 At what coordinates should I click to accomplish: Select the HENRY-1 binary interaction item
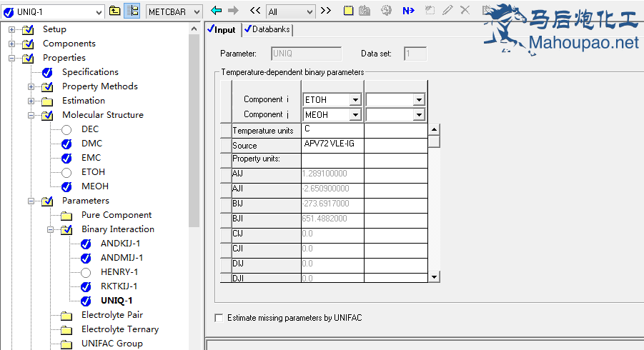click(119, 272)
